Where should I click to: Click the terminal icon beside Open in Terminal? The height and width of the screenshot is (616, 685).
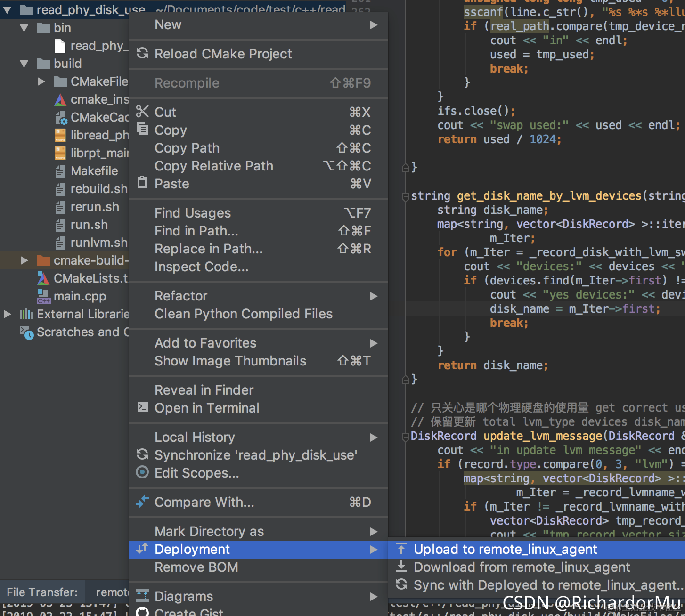click(x=142, y=407)
